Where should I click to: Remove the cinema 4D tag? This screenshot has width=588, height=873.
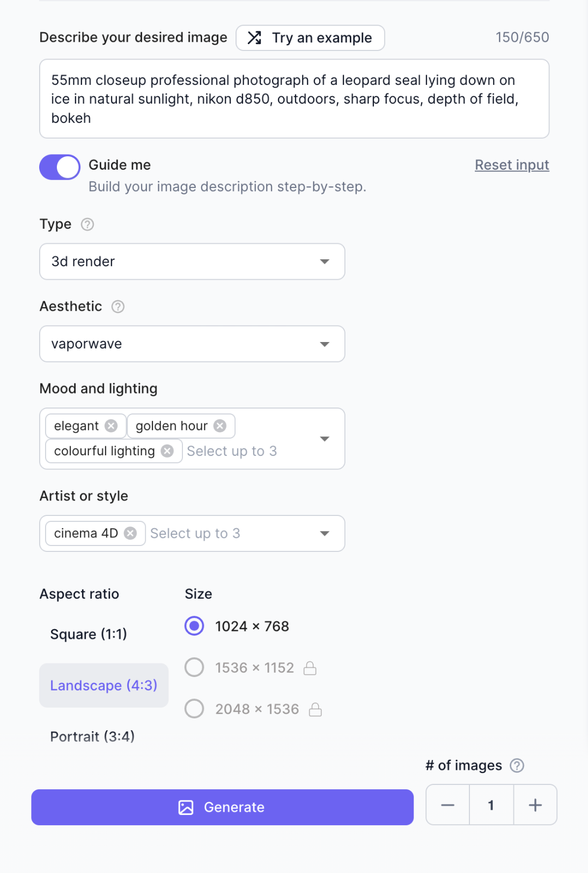(130, 533)
